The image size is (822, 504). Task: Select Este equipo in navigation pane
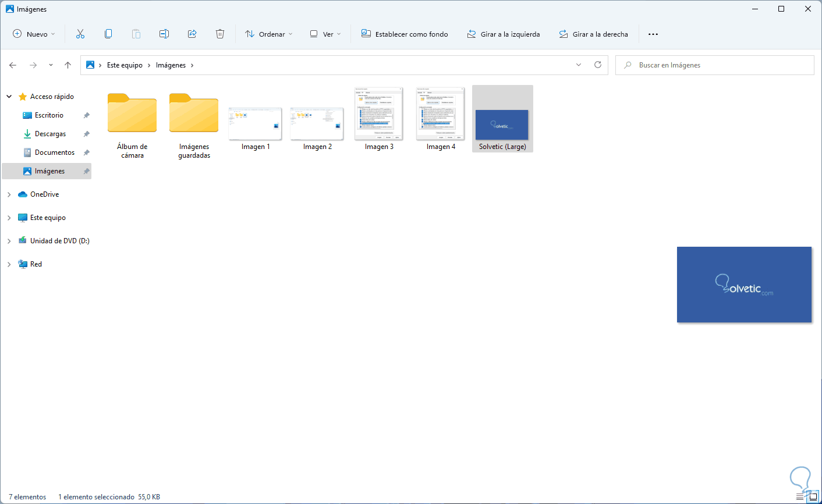[x=47, y=218]
